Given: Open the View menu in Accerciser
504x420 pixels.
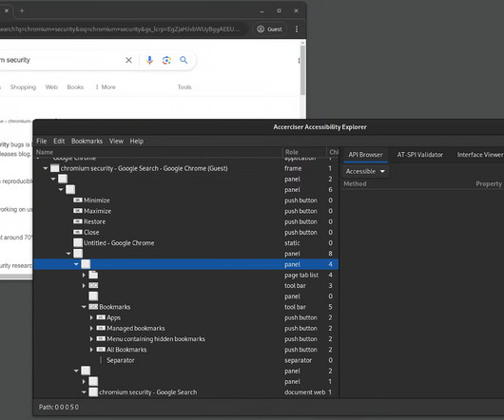Looking at the screenshot, I should pyautogui.click(x=116, y=141).
